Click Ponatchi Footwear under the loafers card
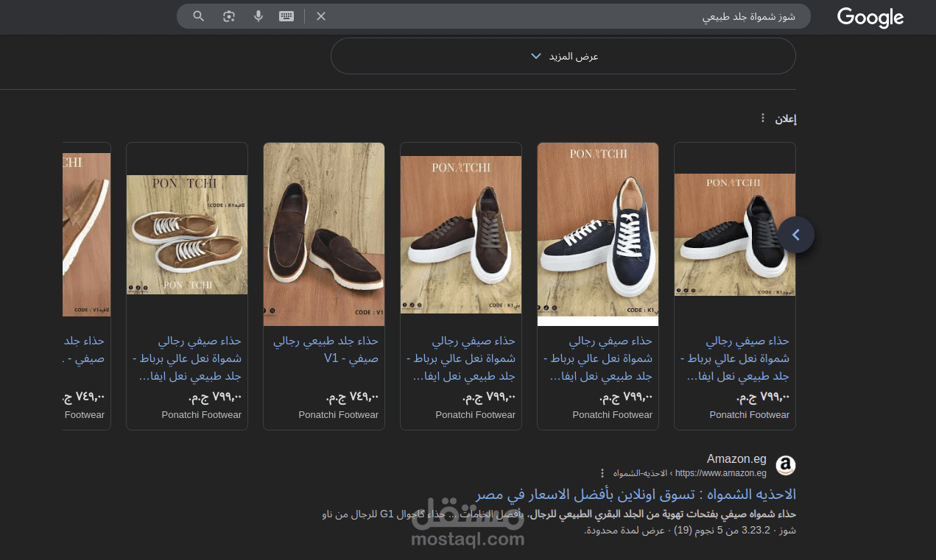This screenshot has width=936, height=560. (x=339, y=415)
